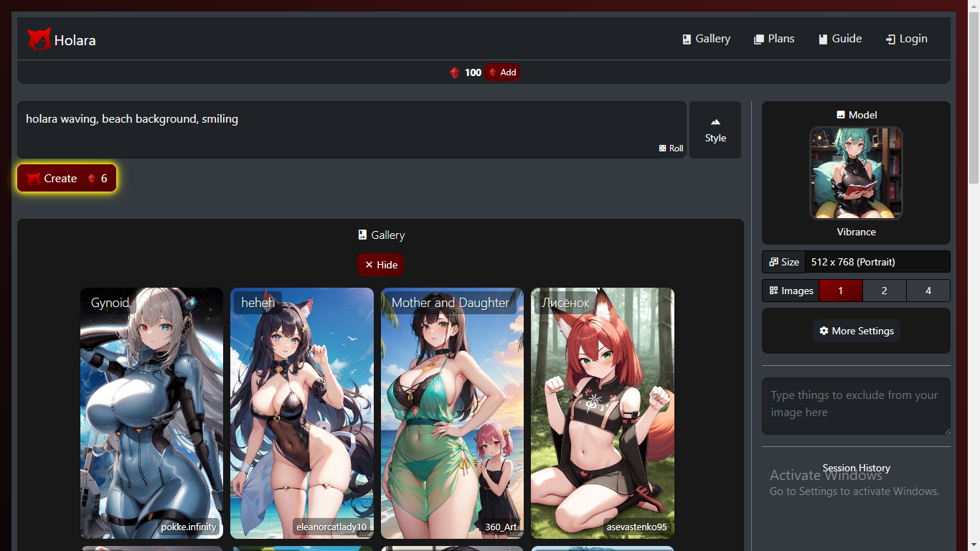Click the Create button to generate an image

pyautogui.click(x=66, y=178)
